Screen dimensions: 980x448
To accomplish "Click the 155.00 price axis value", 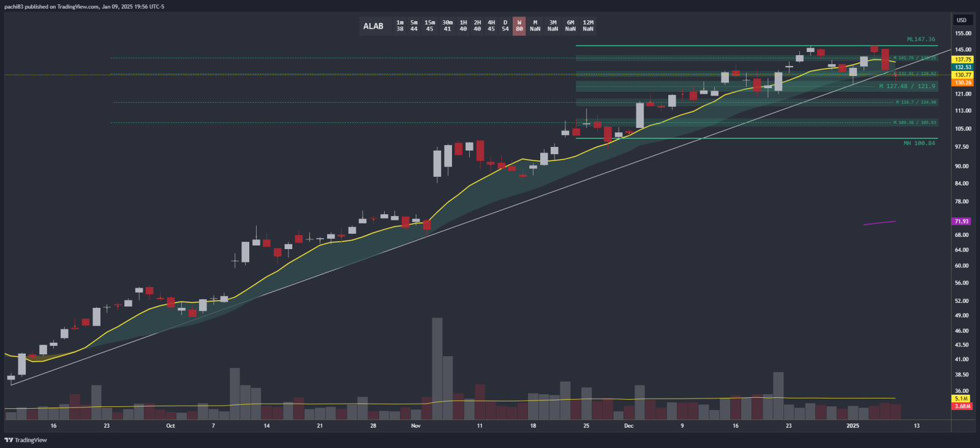I will coord(963,34).
